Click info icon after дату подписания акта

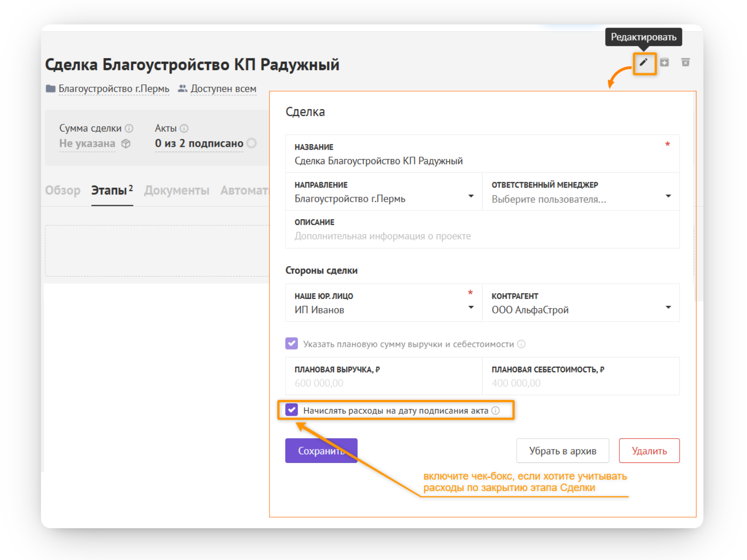point(495,411)
